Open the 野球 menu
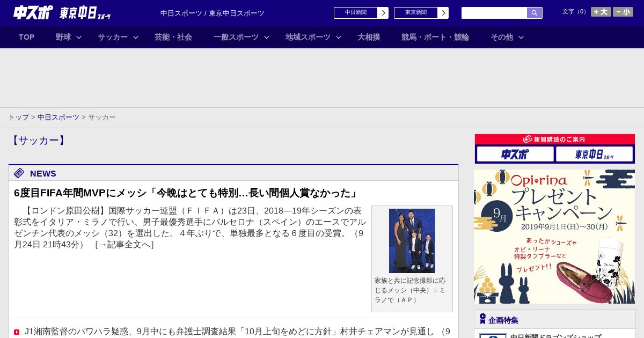 63,37
